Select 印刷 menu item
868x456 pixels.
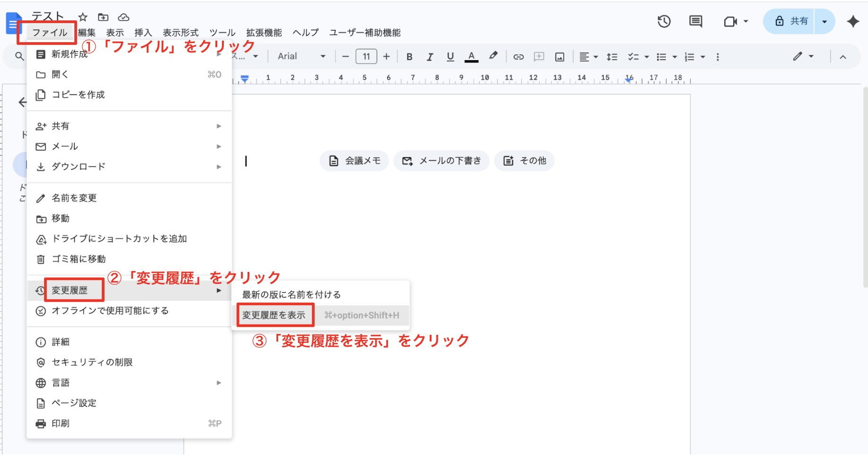point(129,423)
